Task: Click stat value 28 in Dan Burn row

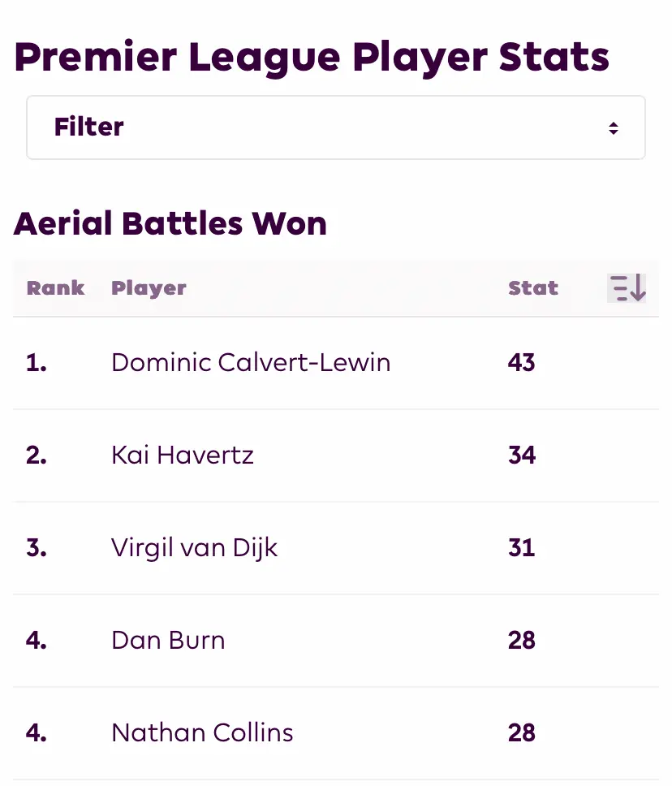Action: pyautogui.click(x=521, y=640)
